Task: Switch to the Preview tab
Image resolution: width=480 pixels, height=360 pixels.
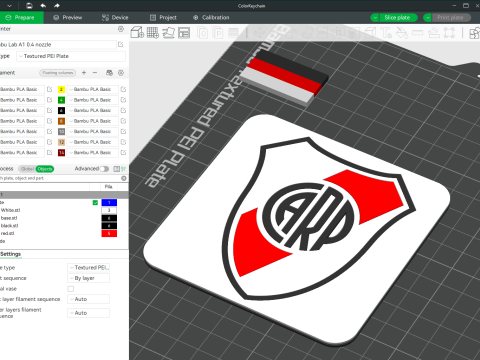Action: click(x=68, y=18)
